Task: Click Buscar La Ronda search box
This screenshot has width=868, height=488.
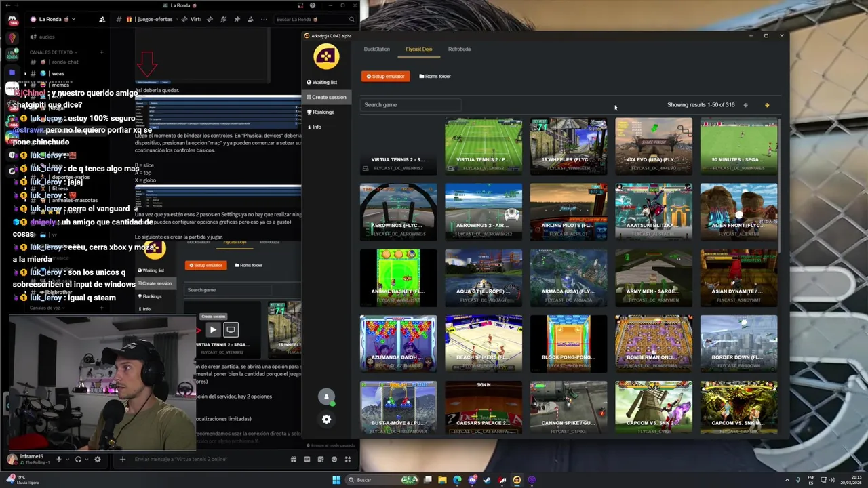Action: pyautogui.click(x=315, y=19)
